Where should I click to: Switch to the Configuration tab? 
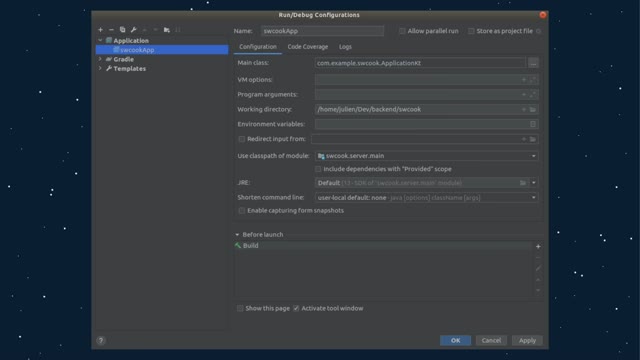(x=258, y=47)
